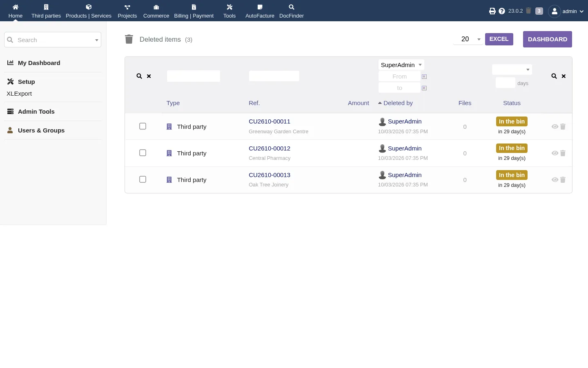Image resolution: width=588 pixels, height=368 pixels.
Task: Open reference link CU2610-00013
Action: coord(269,175)
